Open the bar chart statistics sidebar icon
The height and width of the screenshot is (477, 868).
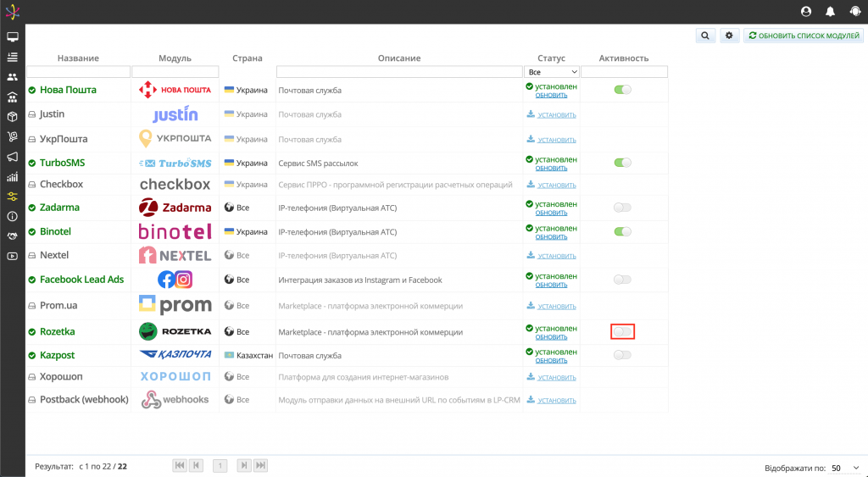12,176
